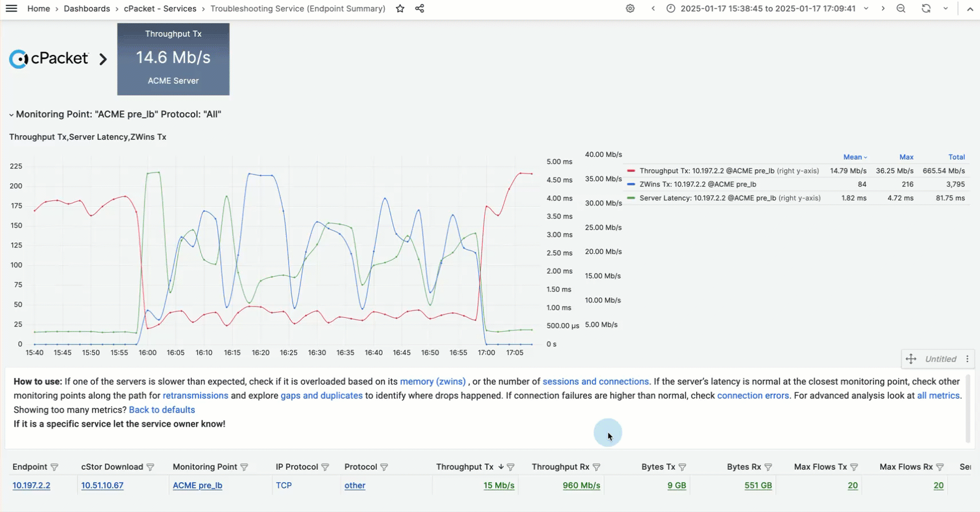Open the Untitled widget kebab menu

pos(967,359)
